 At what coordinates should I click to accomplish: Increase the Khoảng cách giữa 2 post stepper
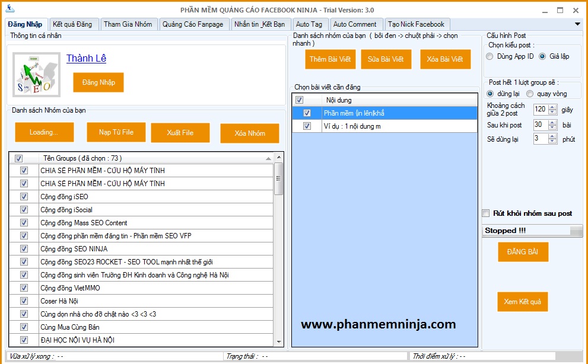(552, 107)
